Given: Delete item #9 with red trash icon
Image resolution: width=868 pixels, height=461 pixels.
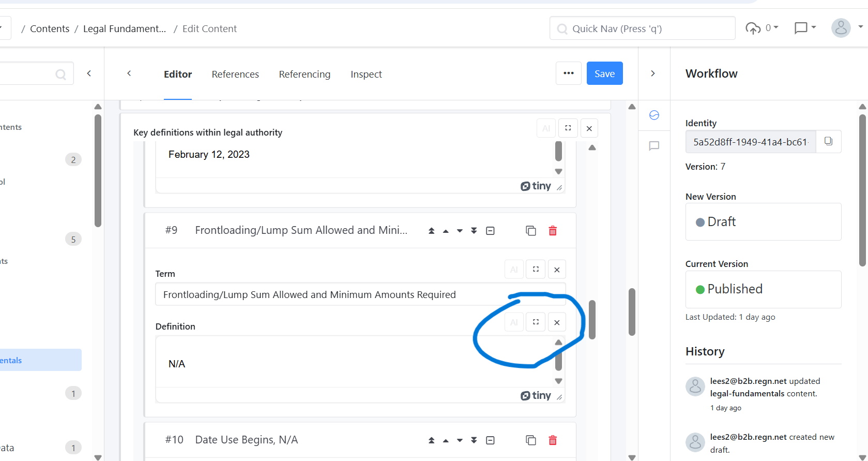Looking at the screenshot, I should pos(552,231).
